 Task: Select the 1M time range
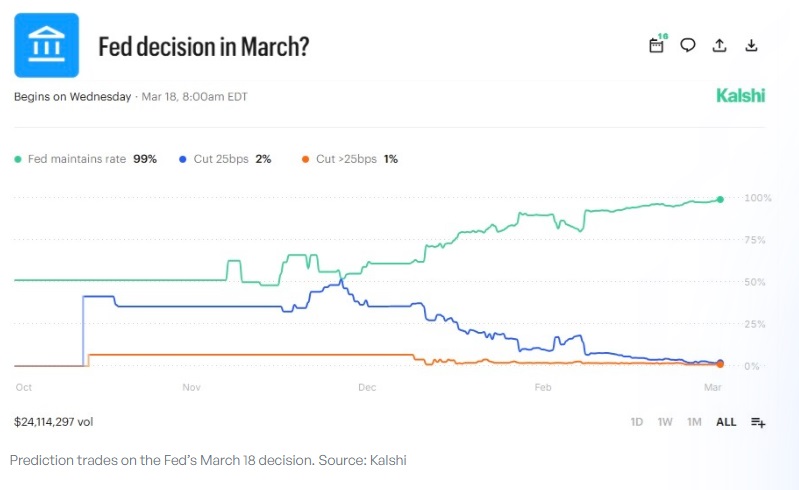tap(694, 422)
